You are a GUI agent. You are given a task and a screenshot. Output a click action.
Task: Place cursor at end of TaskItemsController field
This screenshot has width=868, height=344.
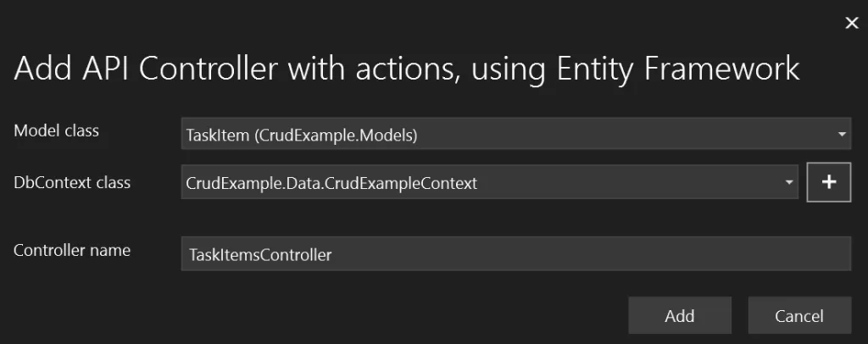click(334, 254)
